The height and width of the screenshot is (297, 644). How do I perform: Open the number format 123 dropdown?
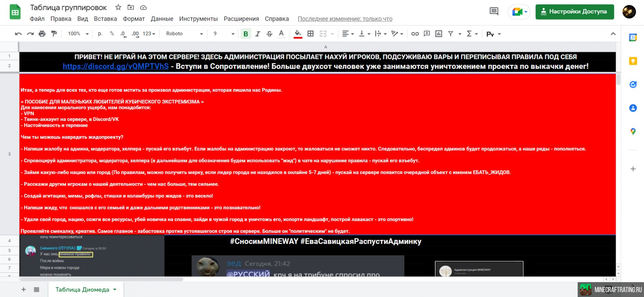point(149,34)
